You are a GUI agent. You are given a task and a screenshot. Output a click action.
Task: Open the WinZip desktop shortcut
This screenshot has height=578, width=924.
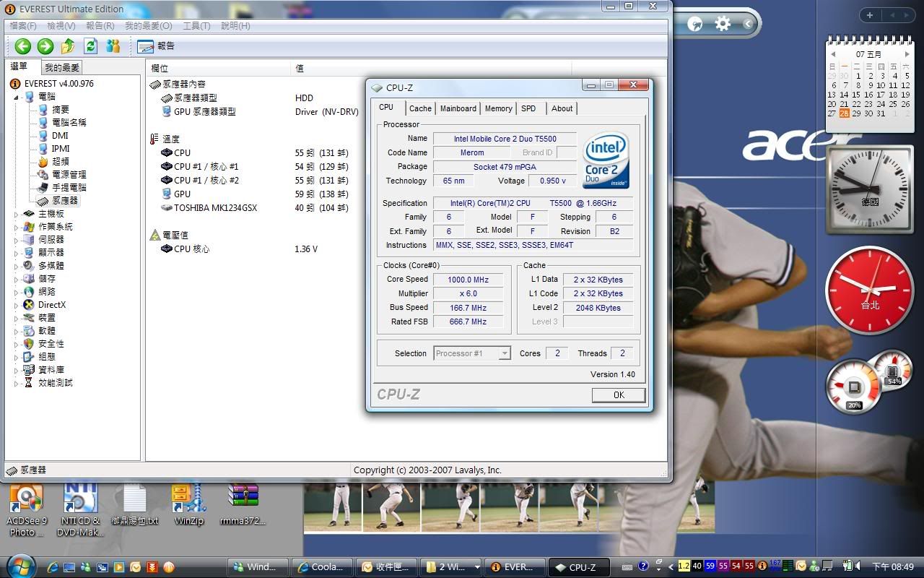(189, 504)
